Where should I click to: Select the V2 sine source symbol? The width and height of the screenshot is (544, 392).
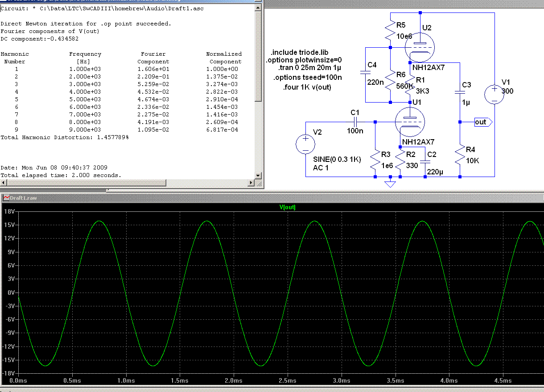[306, 144]
